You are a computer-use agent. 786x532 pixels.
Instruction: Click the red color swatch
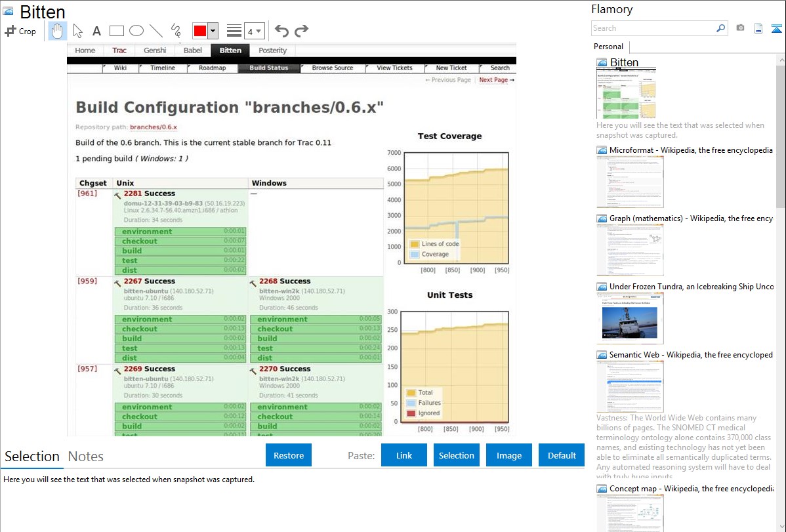pos(200,31)
